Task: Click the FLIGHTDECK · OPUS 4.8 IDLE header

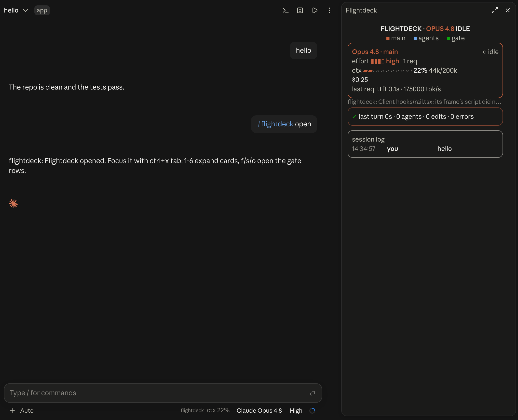Action: tap(425, 29)
